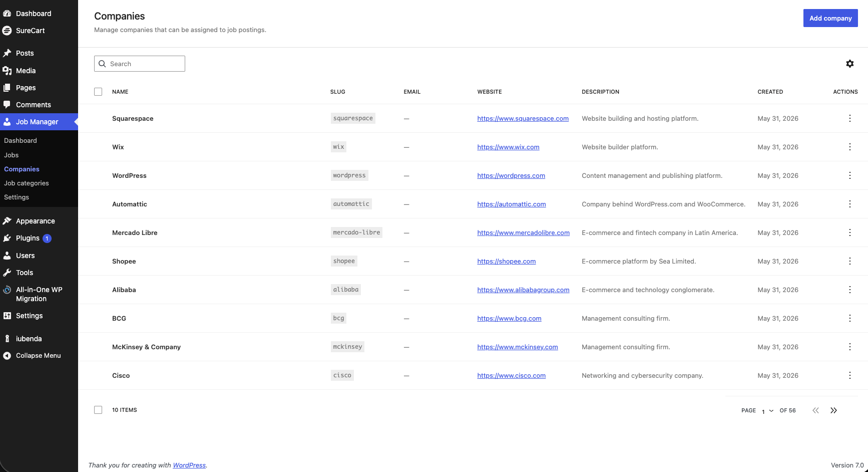Click the 'alibaba' slug tag
This screenshot has width=868, height=472.
point(346,290)
